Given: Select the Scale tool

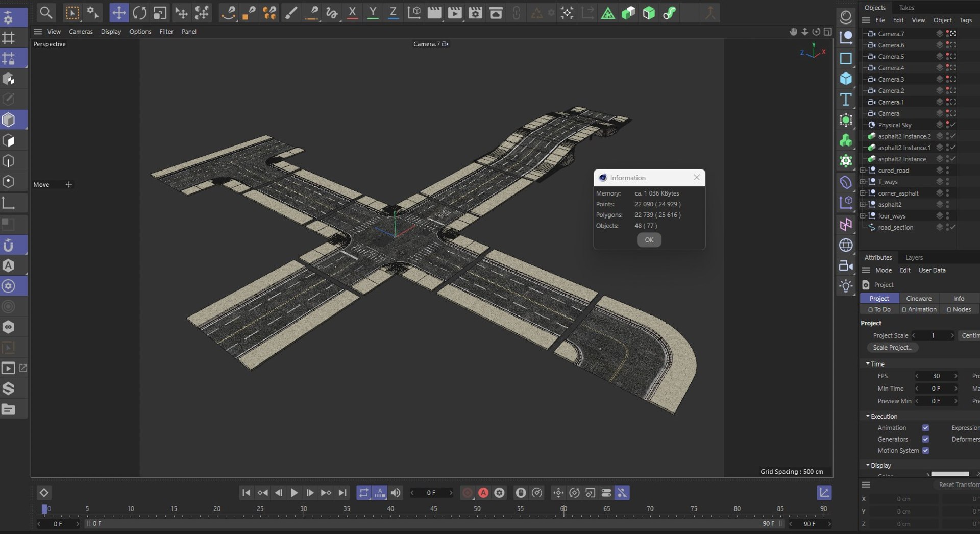Looking at the screenshot, I should point(160,13).
